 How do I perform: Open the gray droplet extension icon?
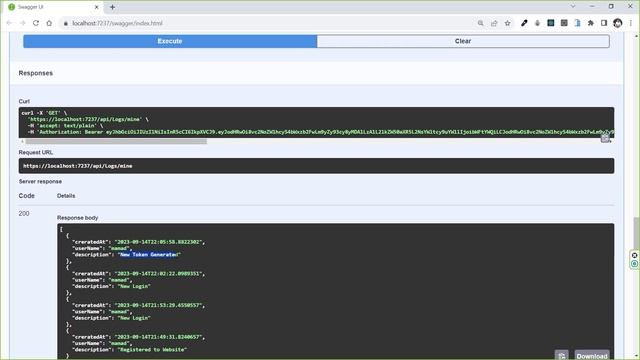pos(537,23)
